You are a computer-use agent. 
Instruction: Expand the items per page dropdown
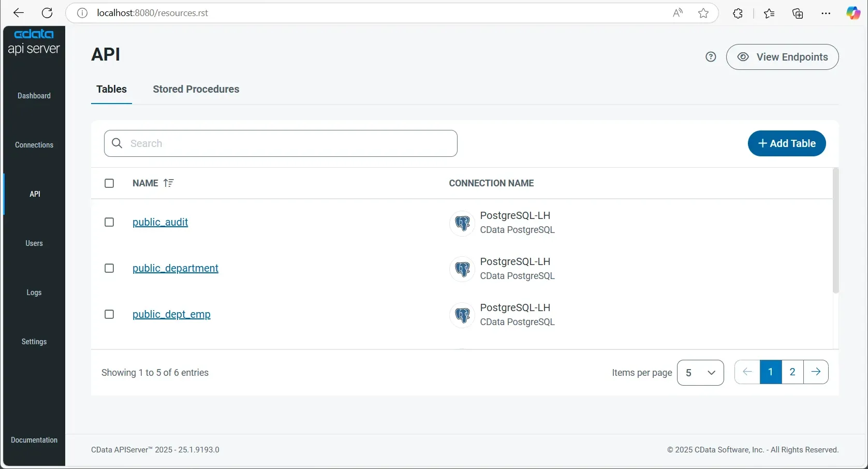click(x=700, y=373)
